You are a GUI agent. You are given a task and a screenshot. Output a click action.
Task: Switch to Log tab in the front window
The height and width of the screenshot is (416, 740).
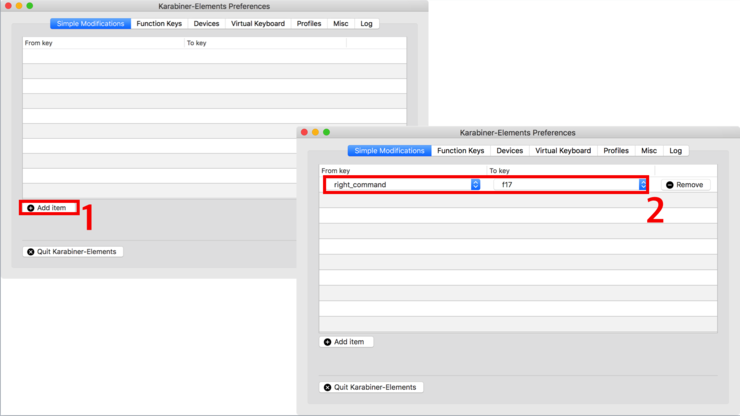click(675, 151)
